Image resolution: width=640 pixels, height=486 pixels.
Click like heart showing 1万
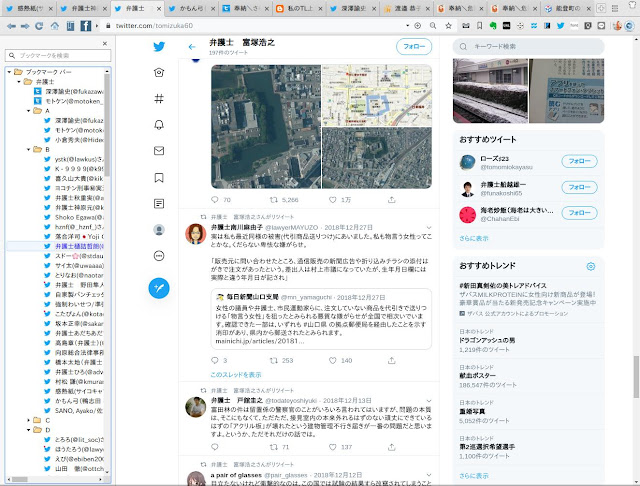[x=333, y=200]
